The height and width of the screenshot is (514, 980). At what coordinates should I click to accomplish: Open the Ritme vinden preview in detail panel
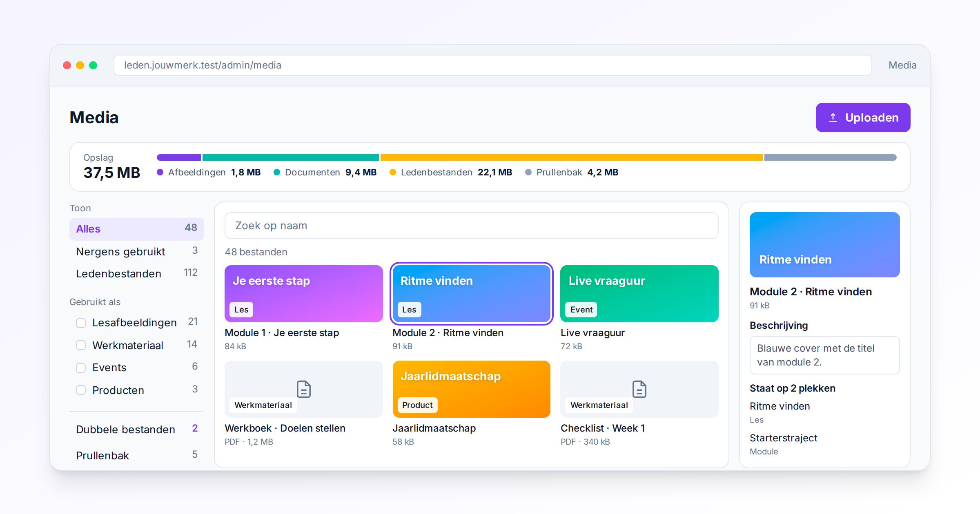point(824,245)
